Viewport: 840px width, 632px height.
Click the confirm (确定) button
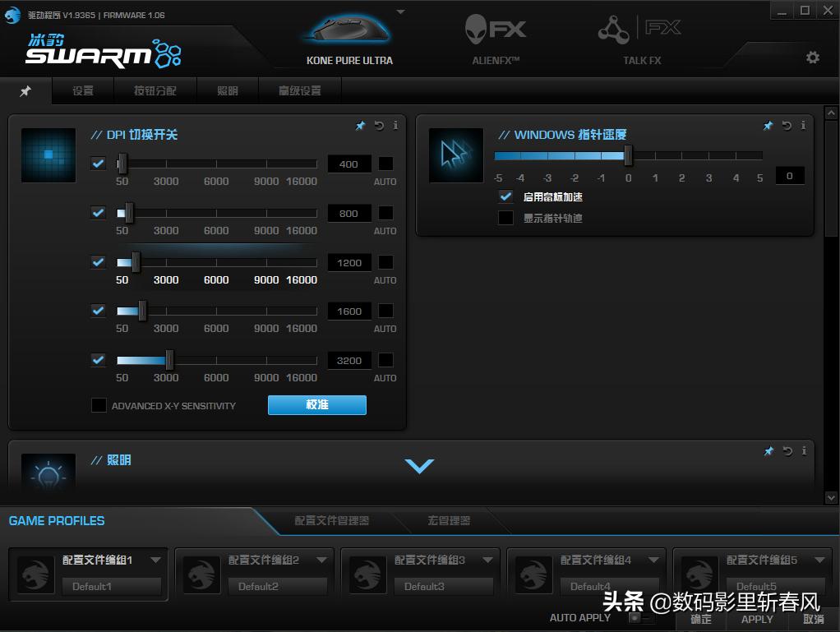[701, 619]
